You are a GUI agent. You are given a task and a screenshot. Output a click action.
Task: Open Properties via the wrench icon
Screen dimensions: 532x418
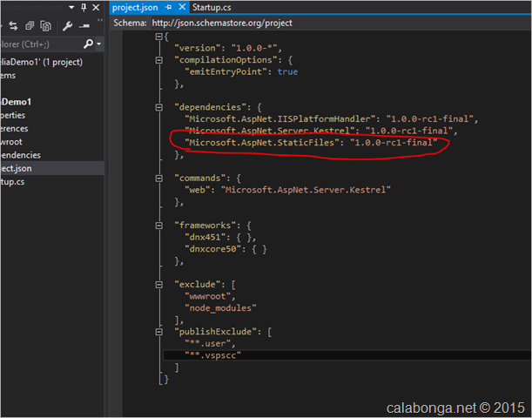67,26
